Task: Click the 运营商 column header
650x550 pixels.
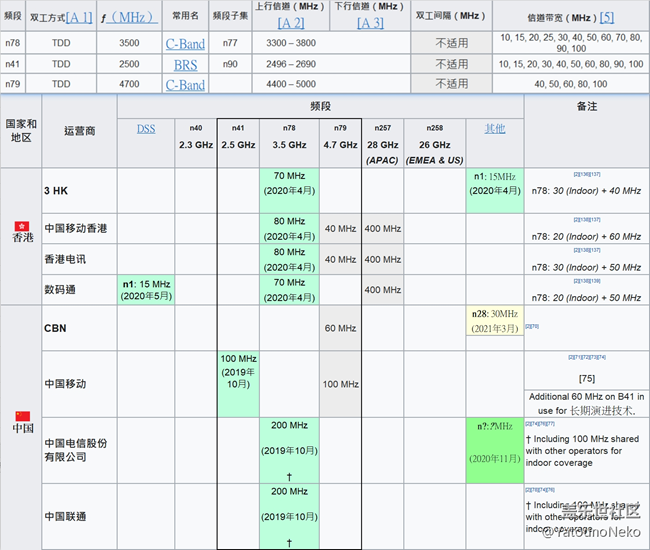Action: point(79,131)
